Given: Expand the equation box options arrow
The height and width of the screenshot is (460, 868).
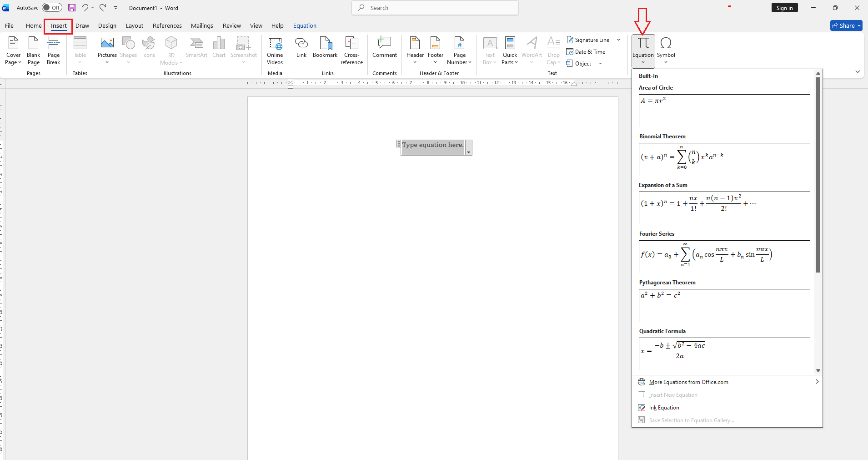Looking at the screenshot, I should [x=468, y=152].
